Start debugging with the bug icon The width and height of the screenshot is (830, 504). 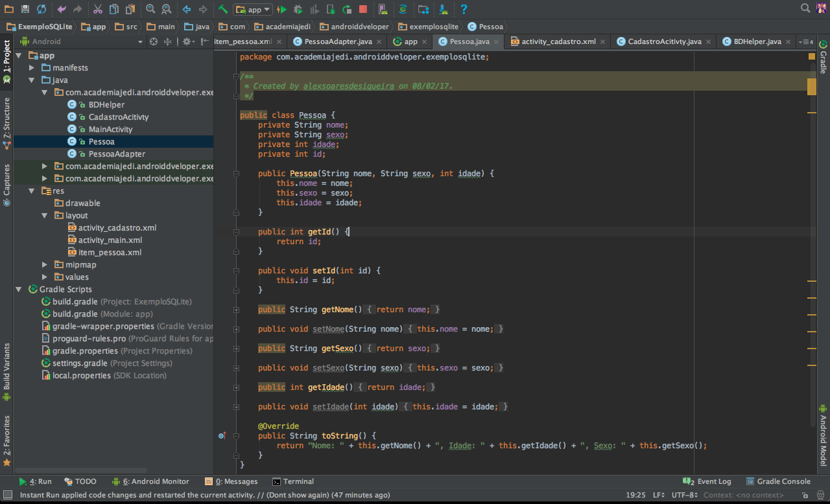(x=298, y=9)
